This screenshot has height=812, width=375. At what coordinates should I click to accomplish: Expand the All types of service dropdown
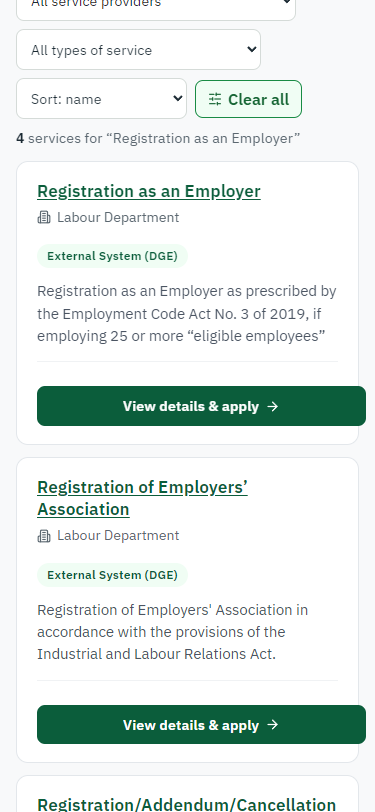[138, 50]
